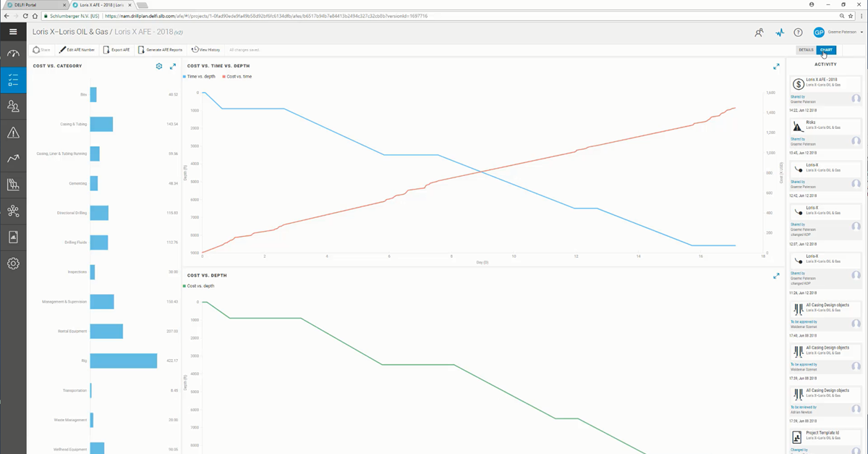Image resolution: width=868 pixels, height=454 pixels.
Task: Open the hamburger navigation menu
Action: pos(13,32)
